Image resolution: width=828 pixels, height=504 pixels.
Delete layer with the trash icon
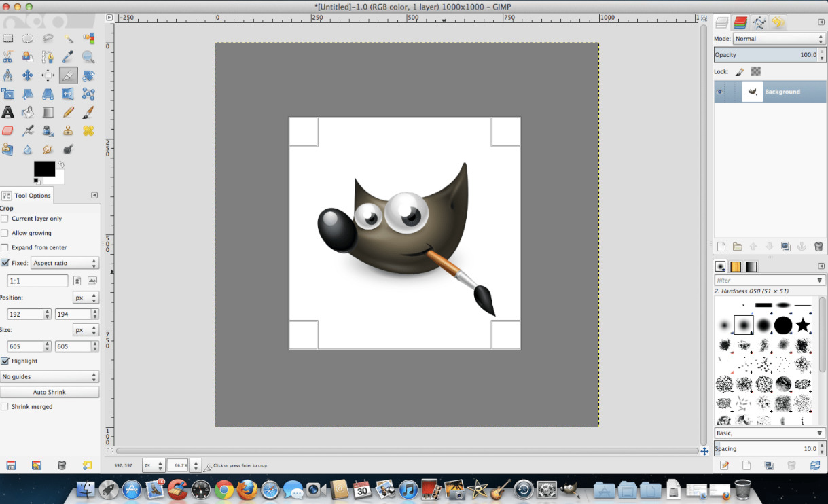click(818, 247)
